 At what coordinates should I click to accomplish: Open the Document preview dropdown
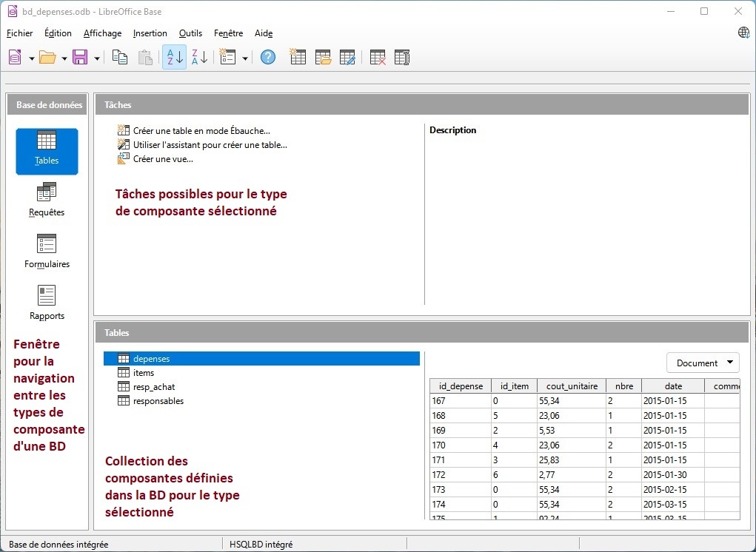pyautogui.click(x=703, y=363)
